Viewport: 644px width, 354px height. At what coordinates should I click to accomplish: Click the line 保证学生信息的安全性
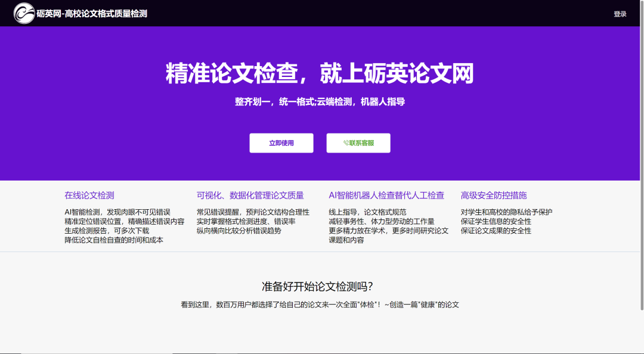click(496, 221)
